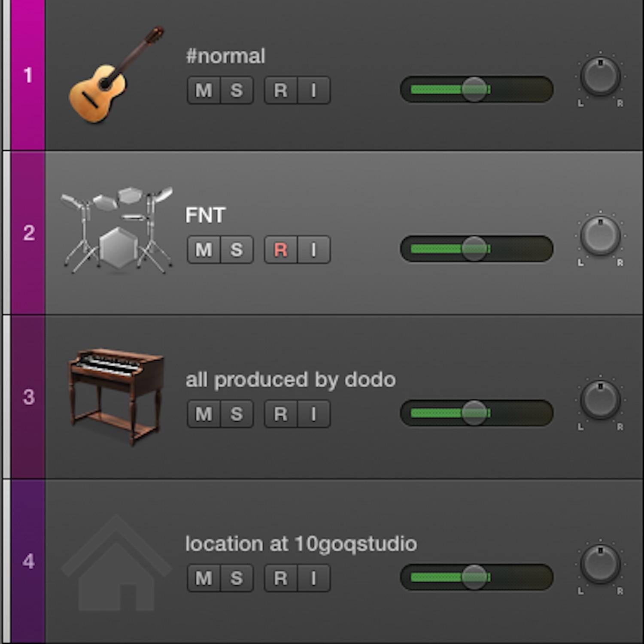The width and height of the screenshot is (644, 644).
Task: Select track name 'all produced by dodo'
Action: 290,380
